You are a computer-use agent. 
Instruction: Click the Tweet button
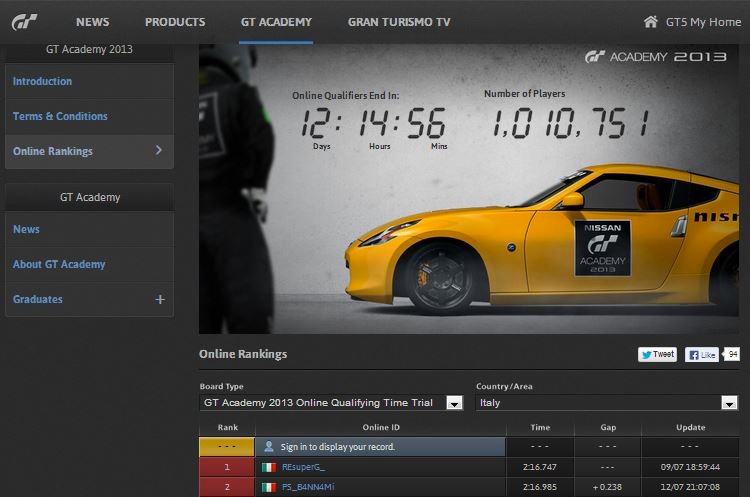click(x=658, y=354)
